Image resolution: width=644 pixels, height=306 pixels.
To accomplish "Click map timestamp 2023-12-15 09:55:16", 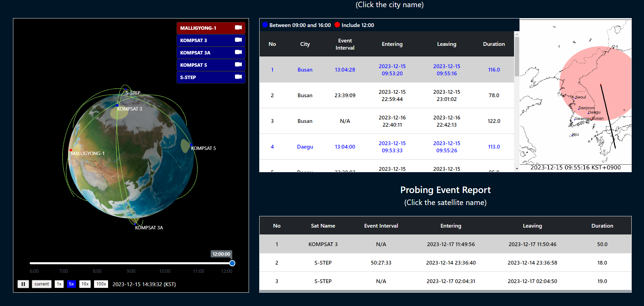I will point(576,168).
